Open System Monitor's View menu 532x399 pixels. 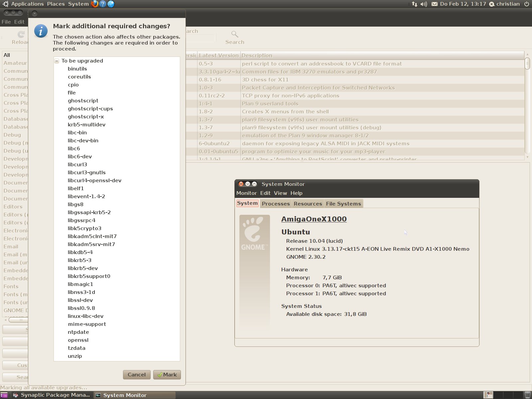pos(280,193)
